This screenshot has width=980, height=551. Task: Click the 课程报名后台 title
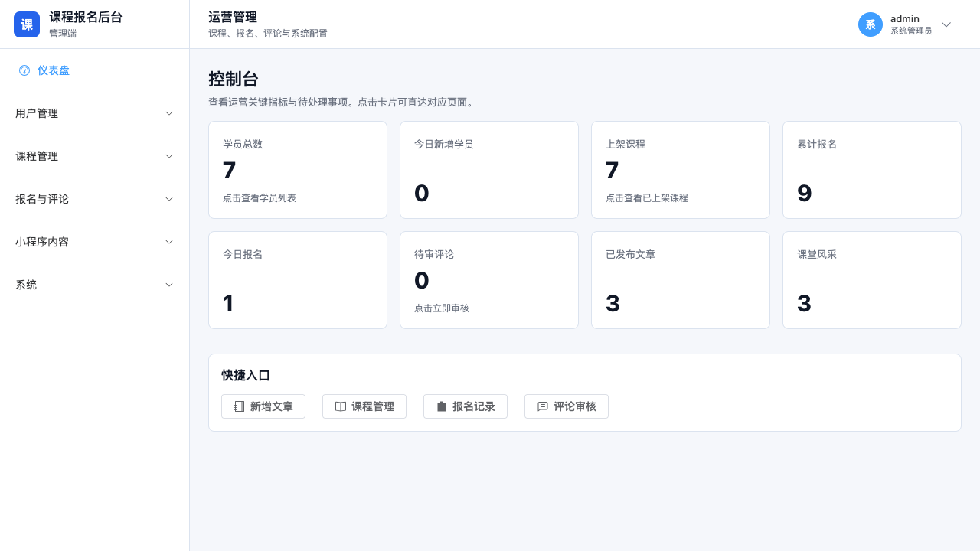tap(86, 18)
